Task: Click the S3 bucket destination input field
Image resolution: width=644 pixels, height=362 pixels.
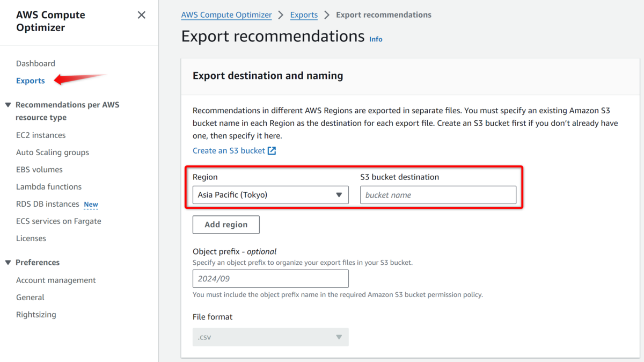Action: (438, 195)
